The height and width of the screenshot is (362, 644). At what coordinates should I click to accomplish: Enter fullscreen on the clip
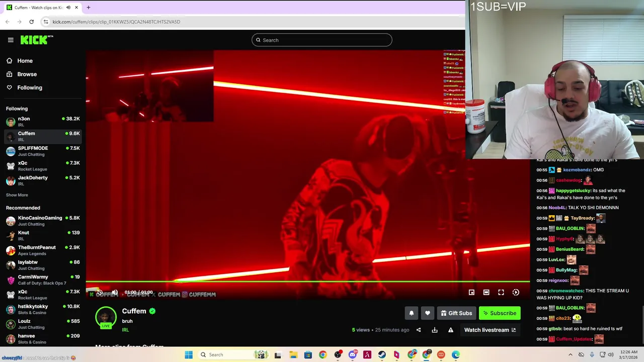(x=501, y=292)
